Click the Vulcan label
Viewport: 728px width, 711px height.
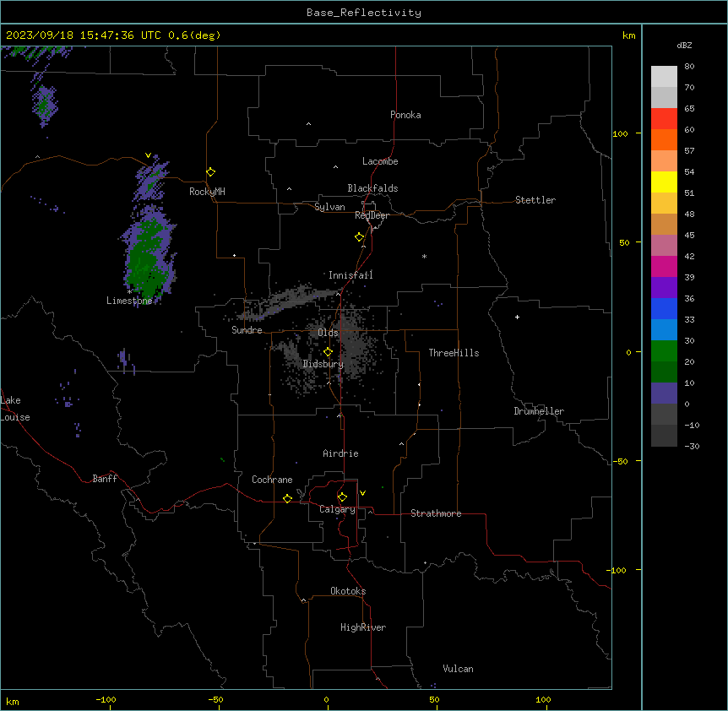458,669
